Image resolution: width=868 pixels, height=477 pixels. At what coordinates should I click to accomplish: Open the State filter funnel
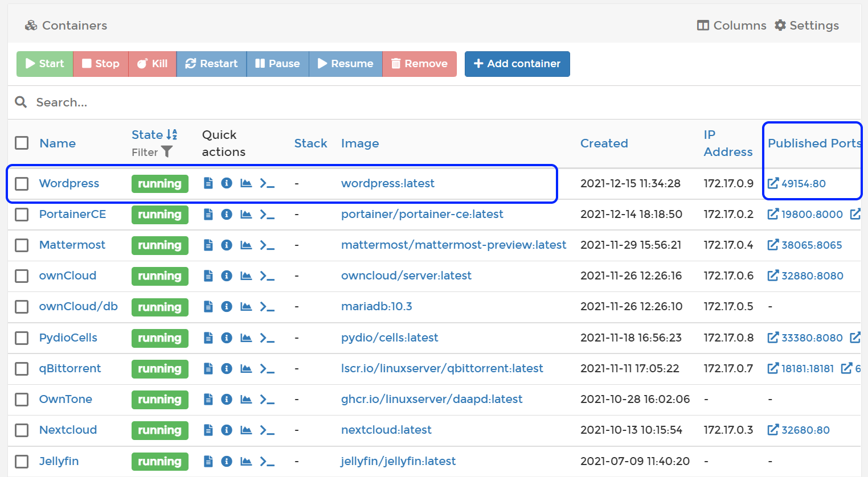point(166,152)
